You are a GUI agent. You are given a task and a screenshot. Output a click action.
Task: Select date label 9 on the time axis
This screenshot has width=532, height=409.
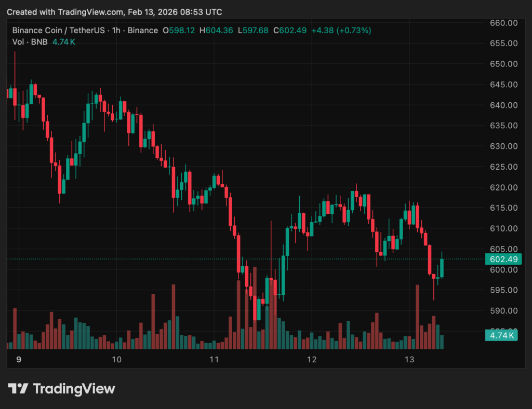click(x=19, y=360)
